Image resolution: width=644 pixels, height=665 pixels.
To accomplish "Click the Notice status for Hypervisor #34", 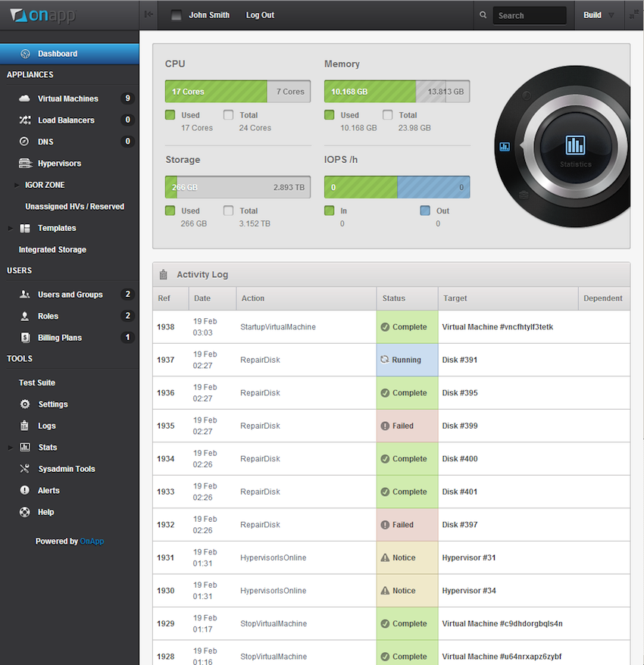I will click(407, 590).
